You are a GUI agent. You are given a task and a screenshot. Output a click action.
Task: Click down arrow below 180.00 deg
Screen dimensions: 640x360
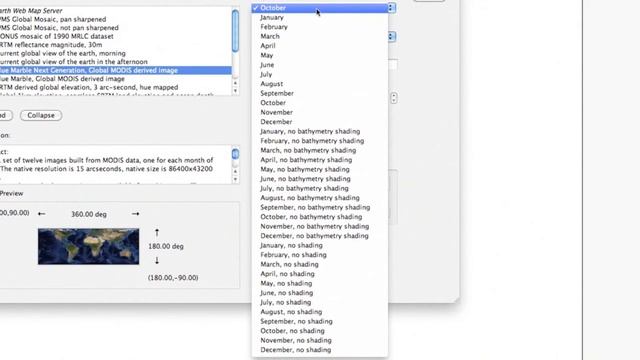[x=157, y=260]
